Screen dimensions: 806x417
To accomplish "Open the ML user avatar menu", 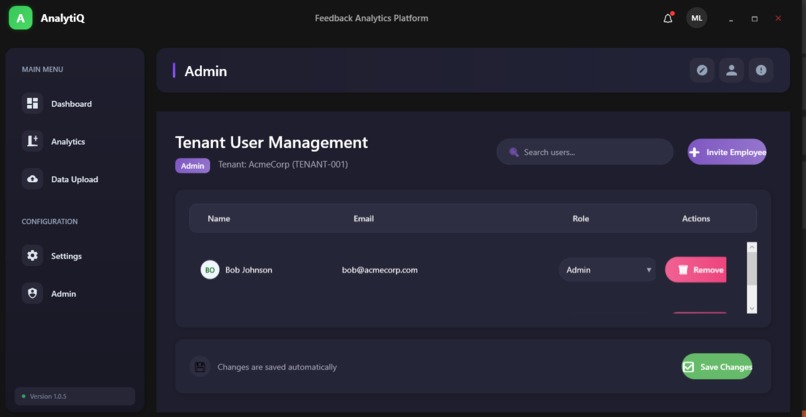I will point(697,19).
